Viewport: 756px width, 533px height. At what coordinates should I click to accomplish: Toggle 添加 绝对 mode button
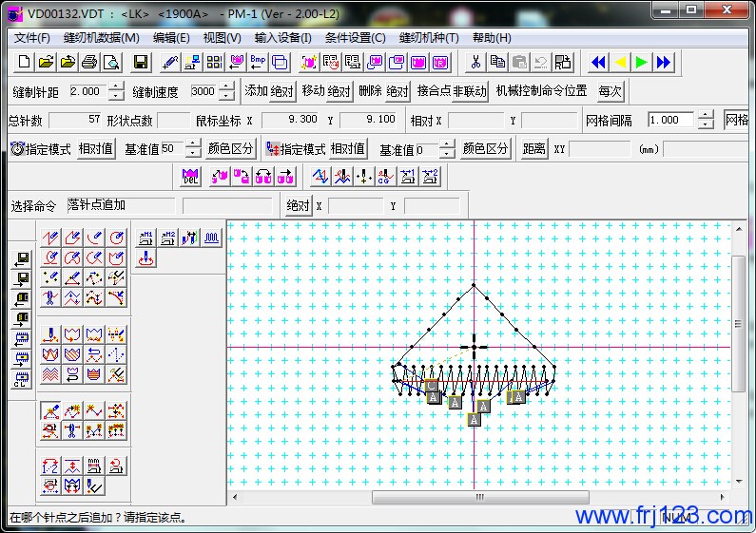[269, 91]
